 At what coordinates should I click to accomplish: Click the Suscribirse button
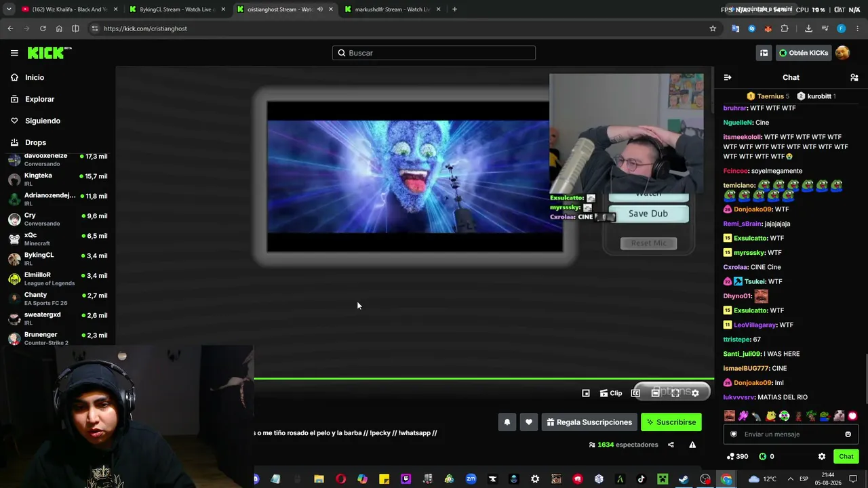pyautogui.click(x=671, y=422)
